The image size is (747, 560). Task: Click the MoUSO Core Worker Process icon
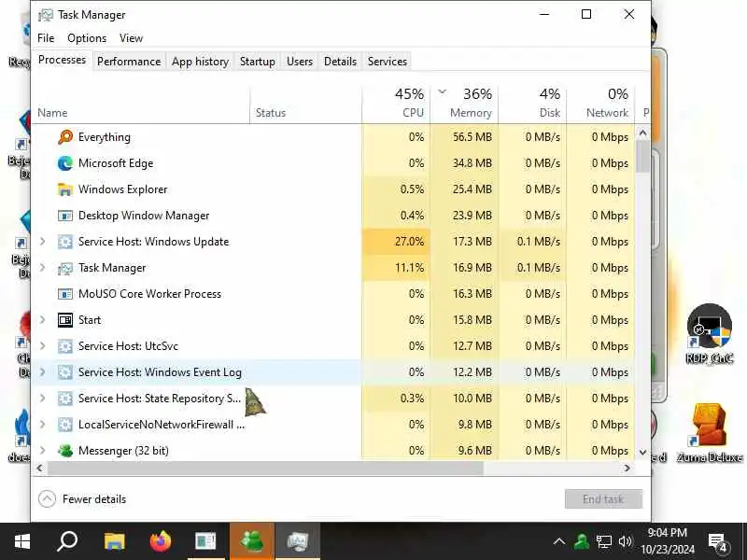coord(65,294)
